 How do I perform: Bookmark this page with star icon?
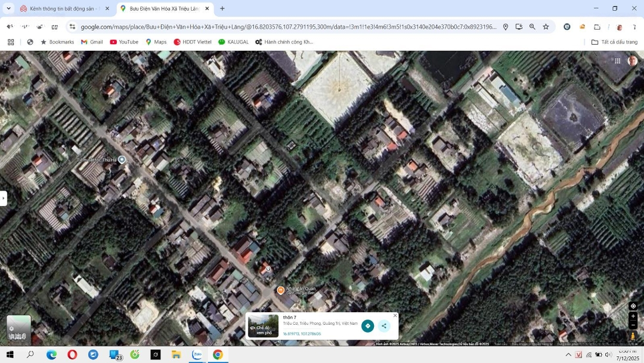546,27
